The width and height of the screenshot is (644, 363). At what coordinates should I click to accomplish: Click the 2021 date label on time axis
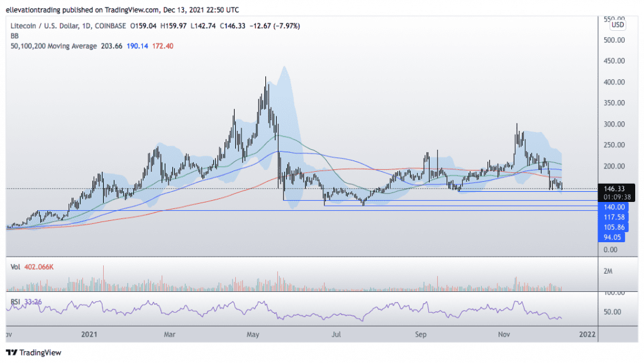(x=89, y=334)
